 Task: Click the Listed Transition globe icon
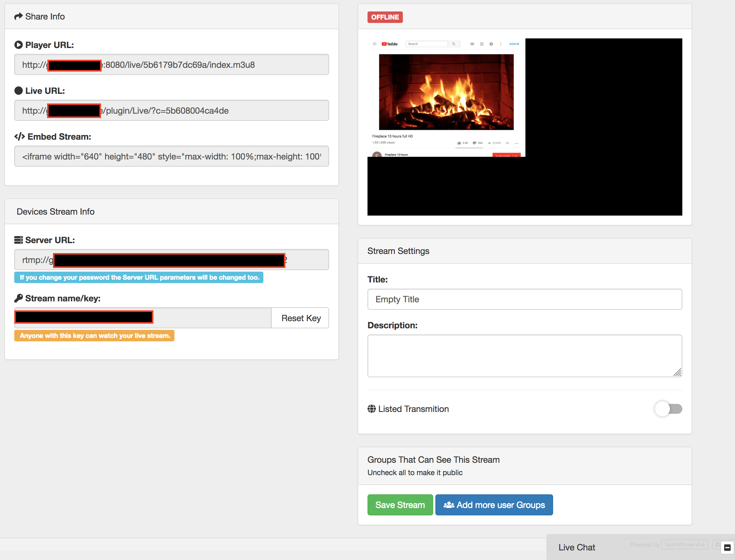point(372,409)
